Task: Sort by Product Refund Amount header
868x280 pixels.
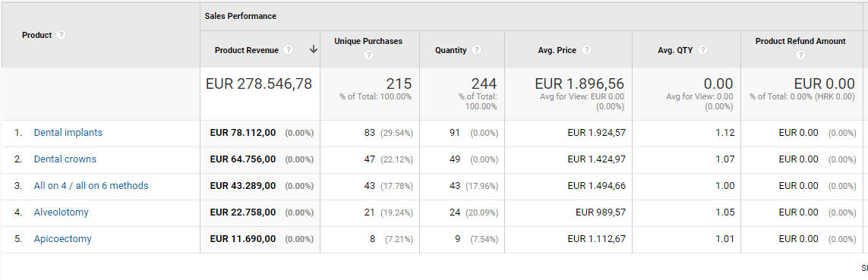Action: point(800,41)
